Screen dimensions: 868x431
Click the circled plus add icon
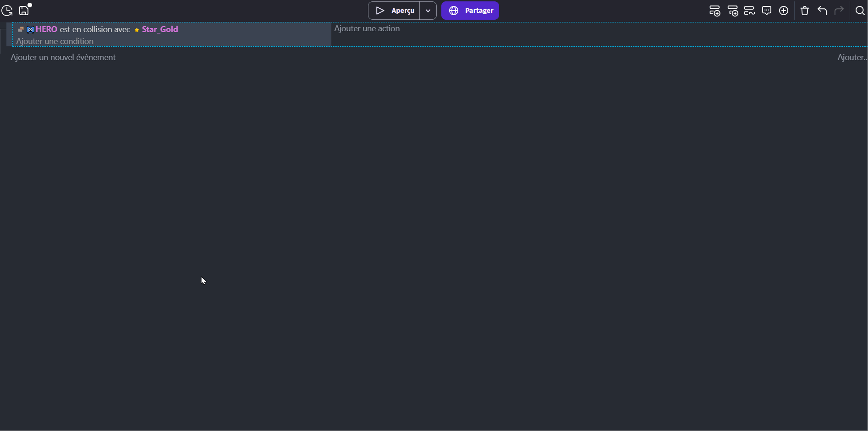point(784,11)
